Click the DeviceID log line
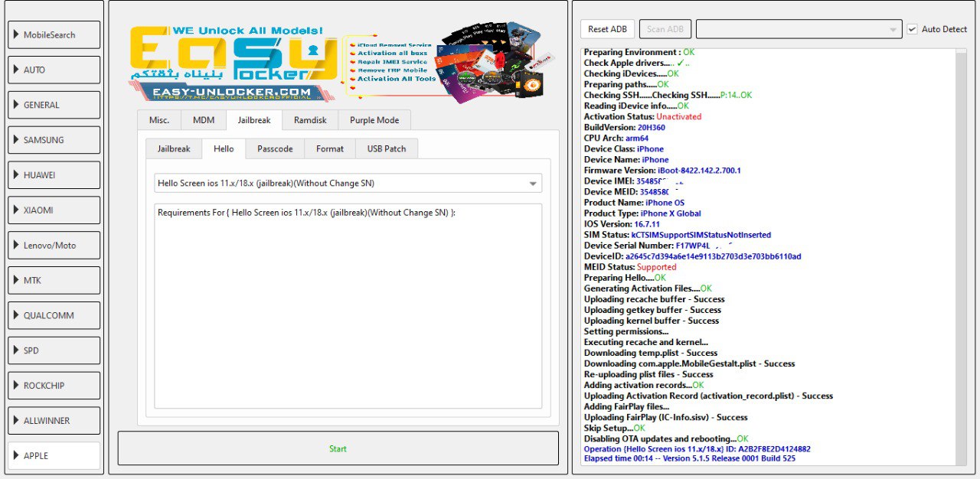Image resolution: width=980 pixels, height=479 pixels. point(692,256)
